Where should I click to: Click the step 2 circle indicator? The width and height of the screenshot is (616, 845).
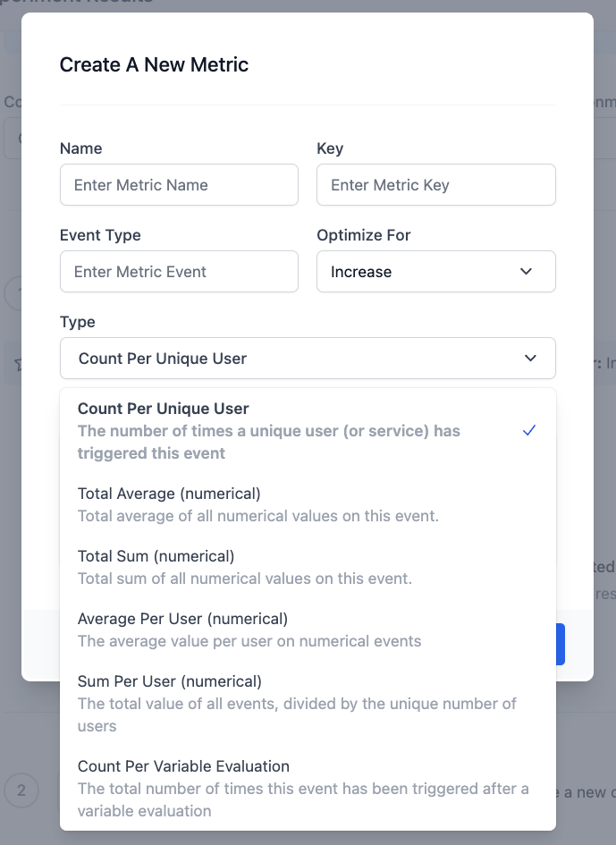tap(21, 790)
